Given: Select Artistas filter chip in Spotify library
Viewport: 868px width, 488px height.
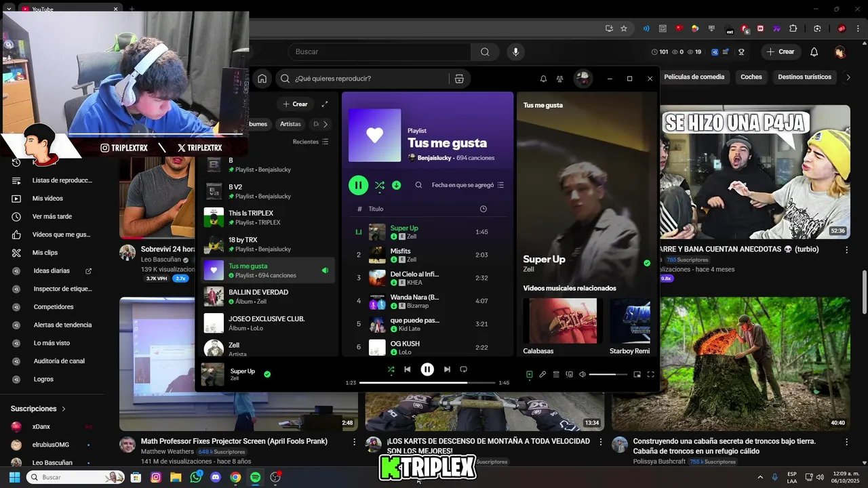Looking at the screenshot, I should 290,124.
